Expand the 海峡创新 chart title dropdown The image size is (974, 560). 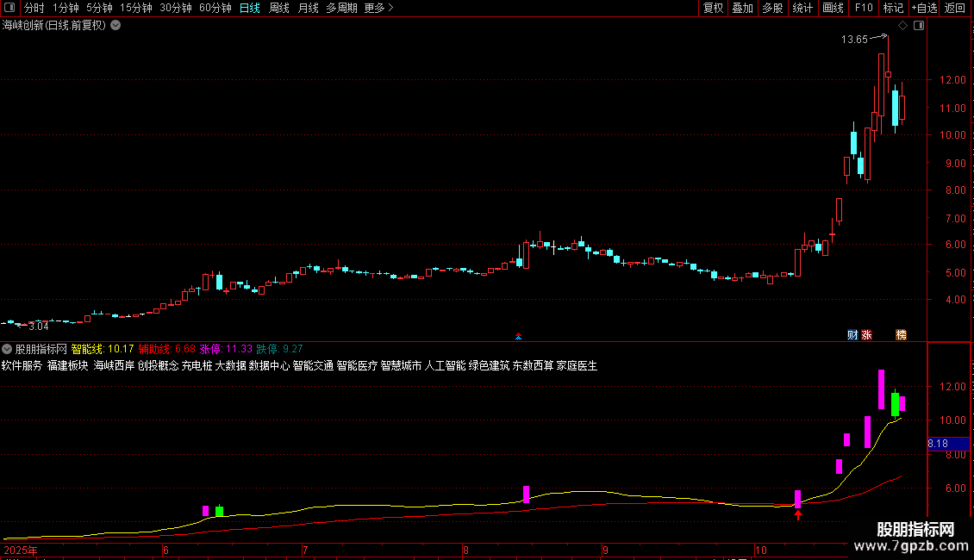[116, 26]
